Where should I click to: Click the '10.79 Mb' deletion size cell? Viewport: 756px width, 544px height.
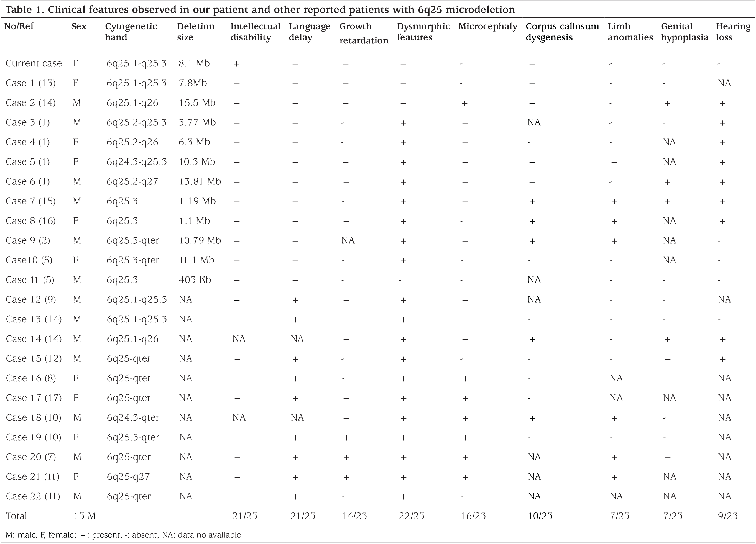tap(200, 240)
